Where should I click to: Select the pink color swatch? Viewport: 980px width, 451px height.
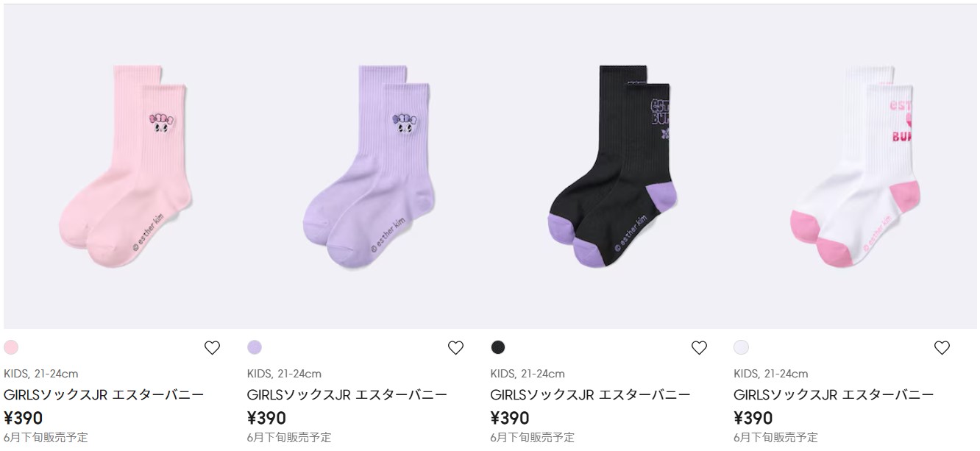[11, 347]
